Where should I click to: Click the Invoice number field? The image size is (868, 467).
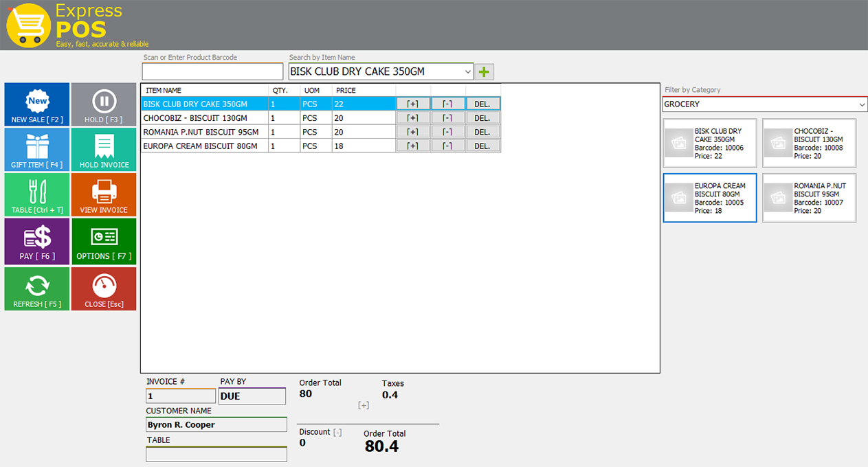coord(181,396)
